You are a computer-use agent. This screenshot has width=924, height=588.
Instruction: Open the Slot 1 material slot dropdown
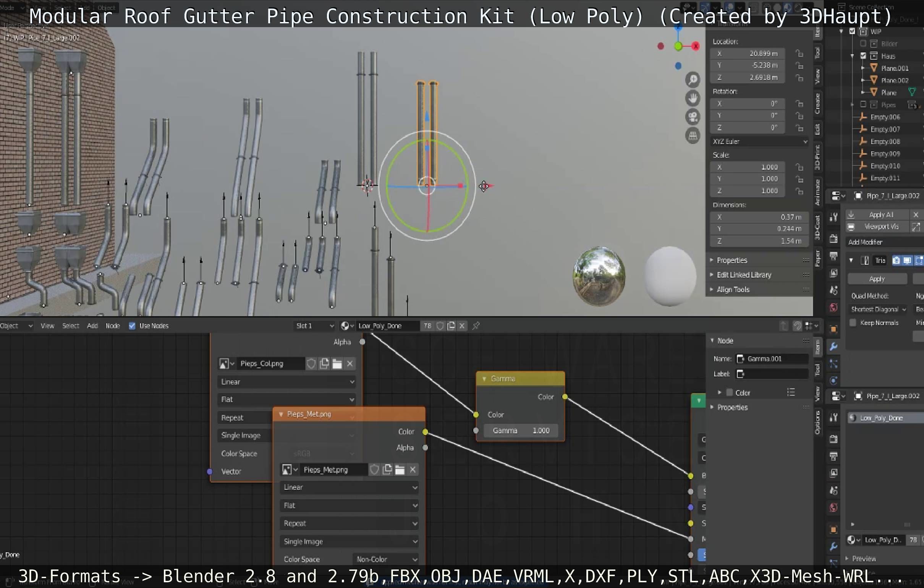(x=314, y=326)
